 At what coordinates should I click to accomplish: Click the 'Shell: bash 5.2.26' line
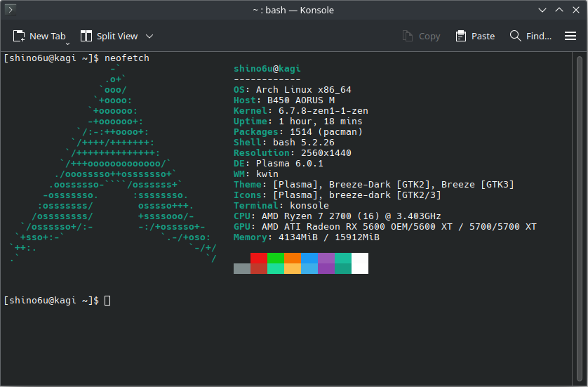[284, 143]
